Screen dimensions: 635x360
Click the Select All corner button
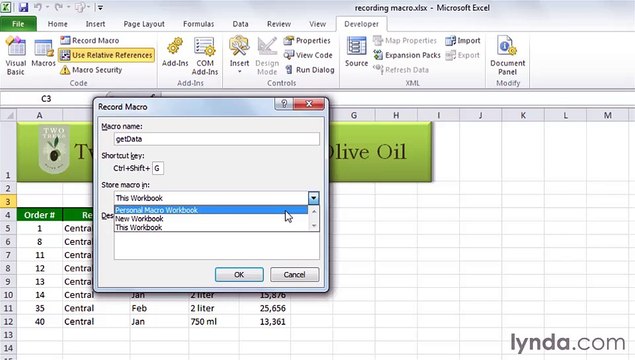coord(8,115)
